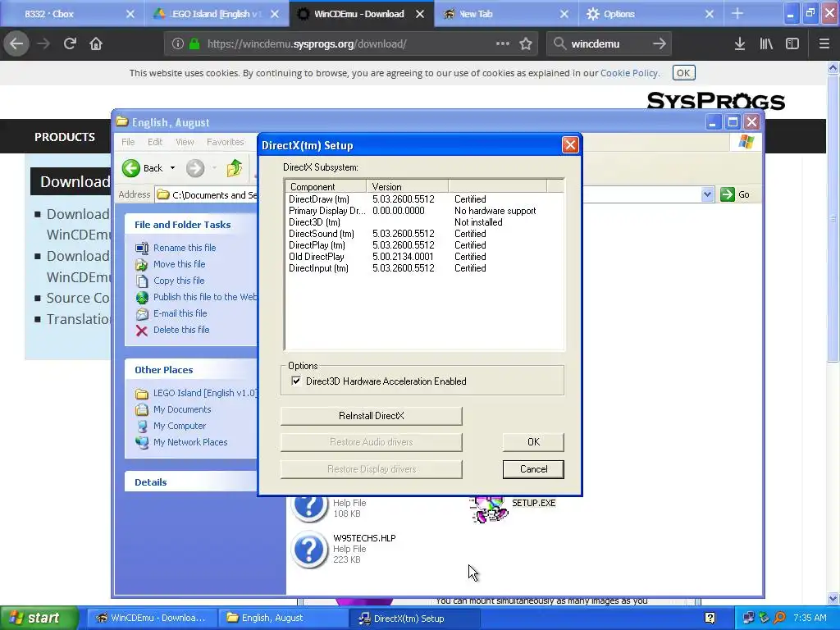Click the green padlock security icon
840x630 pixels.
pyautogui.click(x=194, y=44)
